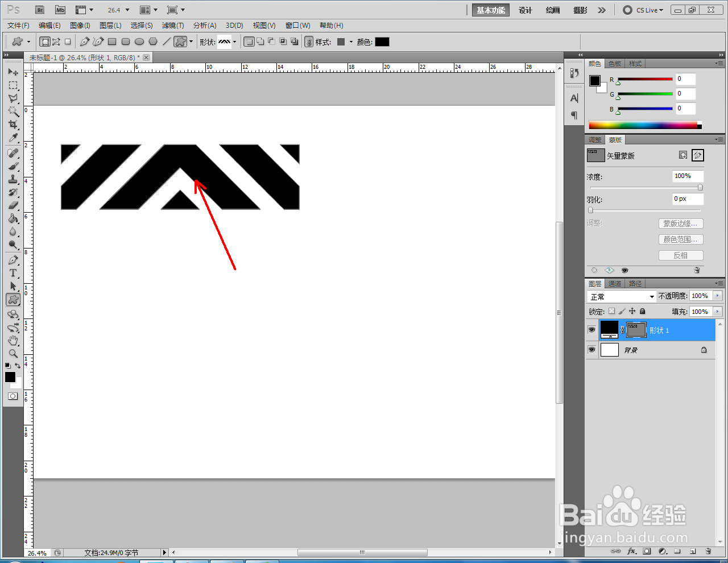Image resolution: width=728 pixels, height=563 pixels.
Task: Choose Ellipse shape in options bar
Action: pos(139,42)
